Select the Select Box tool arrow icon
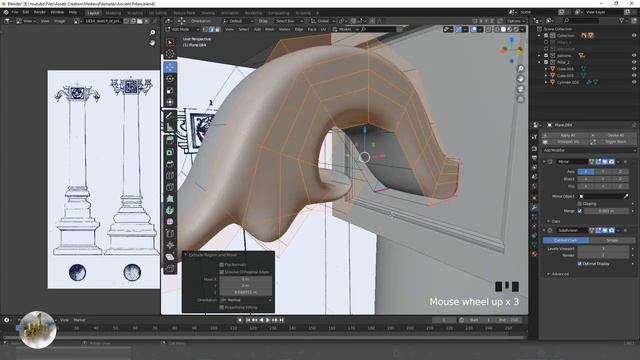This screenshot has height=360, width=640. click(x=170, y=42)
